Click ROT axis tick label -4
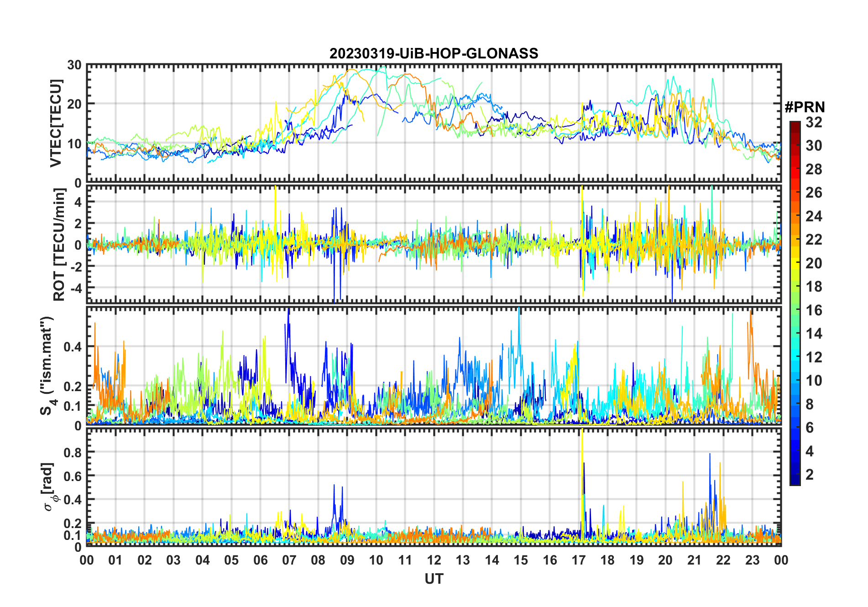The height and width of the screenshot is (607, 868). pos(76,288)
